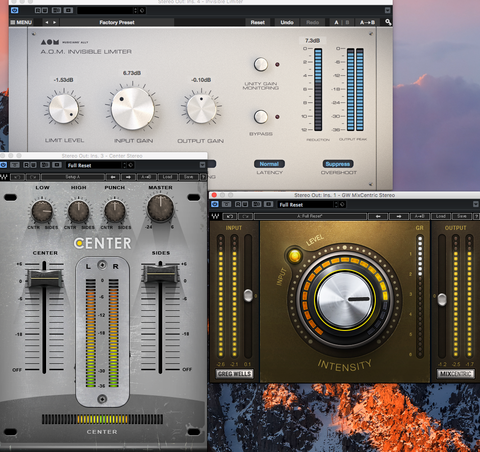Click previous preset arrow in Center toolbar
Viewport: 480px width, 452px height.
tap(113, 177)
